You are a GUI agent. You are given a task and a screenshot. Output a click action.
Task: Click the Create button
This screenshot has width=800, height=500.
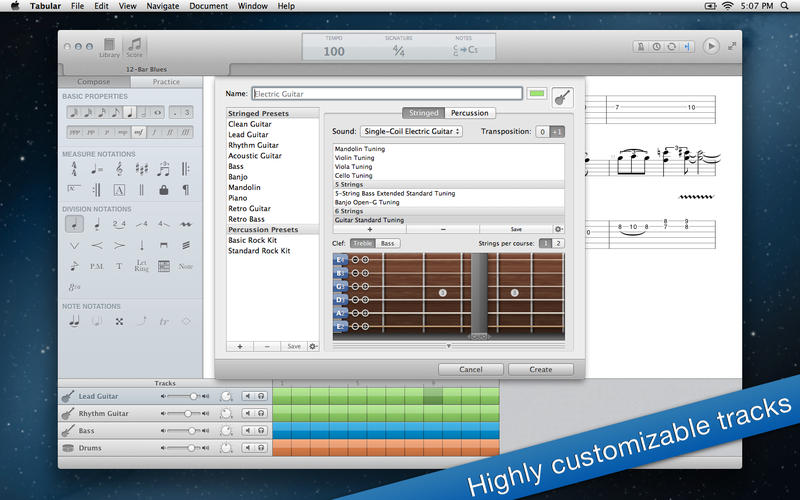540,369
